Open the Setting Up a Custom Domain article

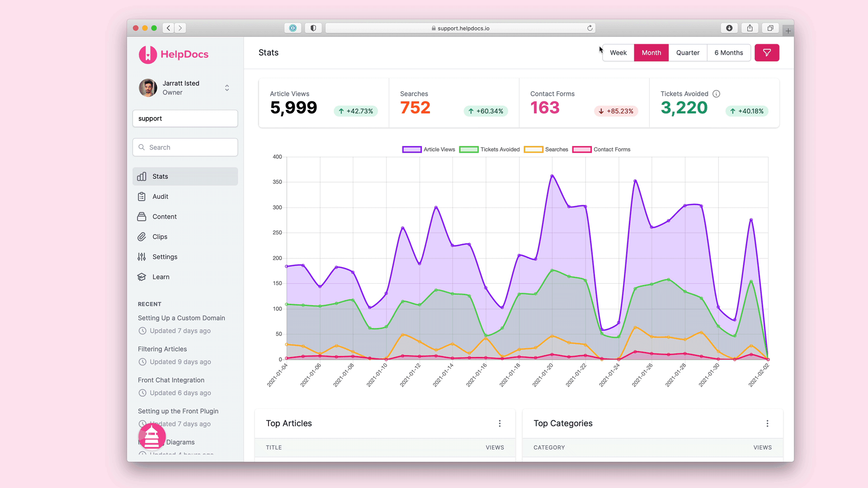181,318
